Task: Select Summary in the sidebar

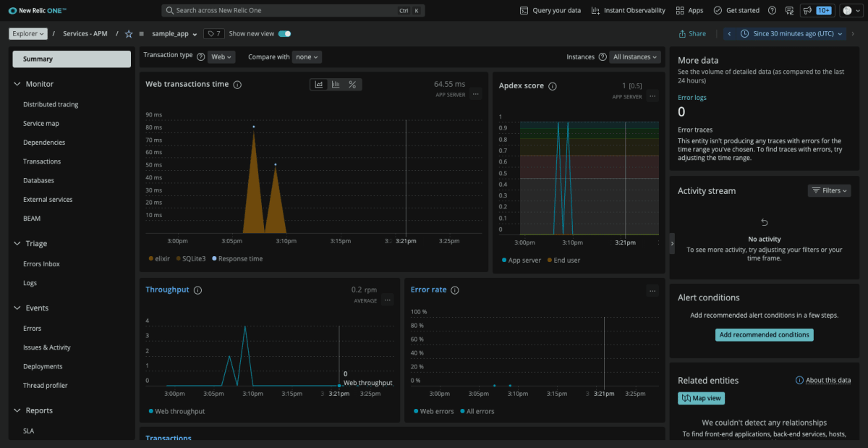Action: click(72, 59)
